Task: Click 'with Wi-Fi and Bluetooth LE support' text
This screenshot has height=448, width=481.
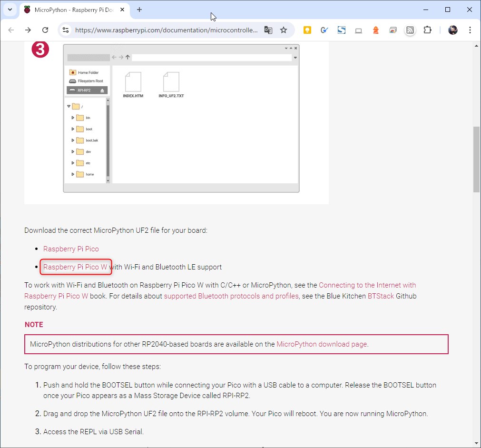Action: [166, 267]
